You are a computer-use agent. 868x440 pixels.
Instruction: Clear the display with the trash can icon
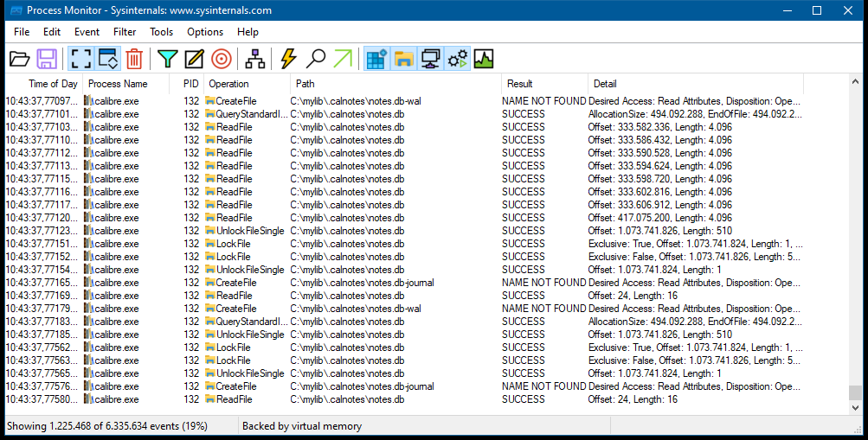(134, 59)
